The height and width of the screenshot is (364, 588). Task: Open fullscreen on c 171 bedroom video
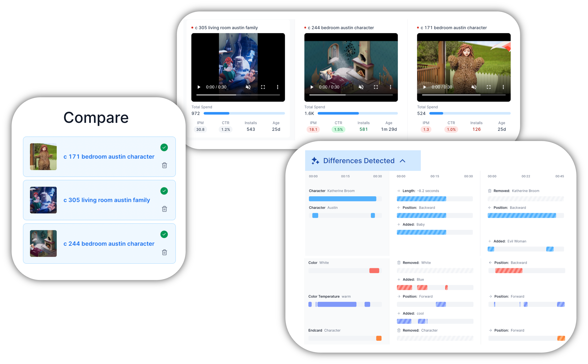pyautogui.click(x=489, y=87)
